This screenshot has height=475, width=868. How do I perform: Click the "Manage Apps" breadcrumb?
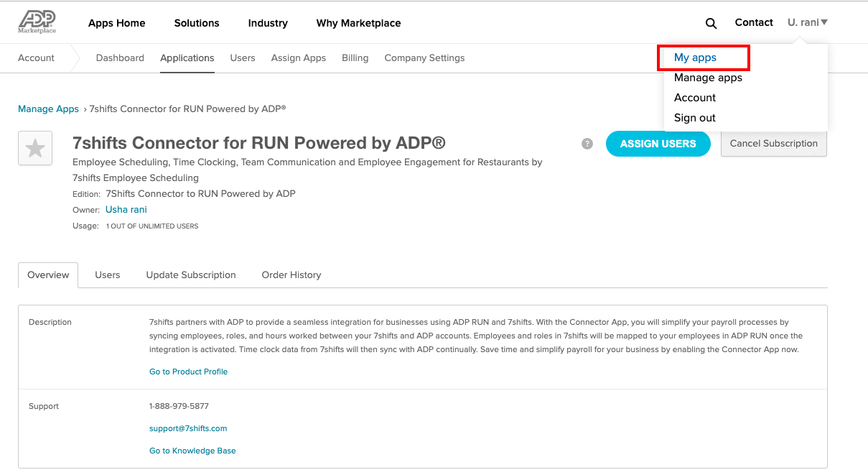point(48,109)
